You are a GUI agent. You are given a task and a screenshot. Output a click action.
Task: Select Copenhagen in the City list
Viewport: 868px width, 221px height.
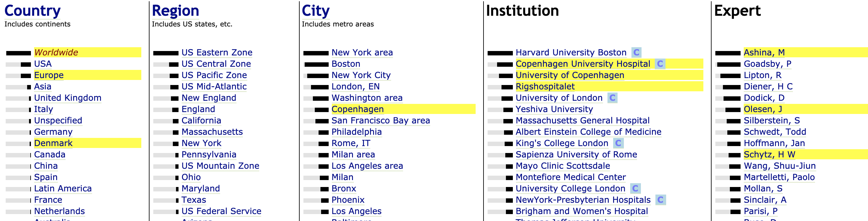tap(357, 109)
